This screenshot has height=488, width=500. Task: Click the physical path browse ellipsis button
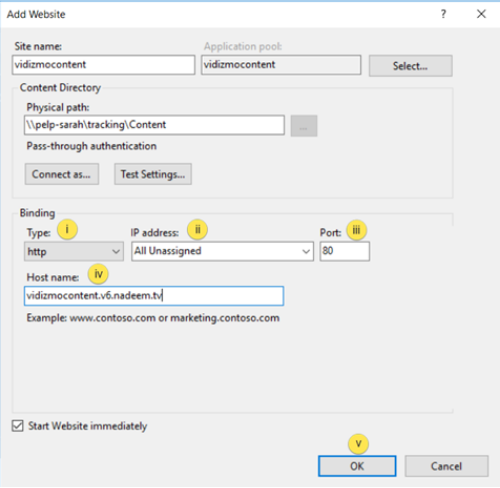[304, 126]
